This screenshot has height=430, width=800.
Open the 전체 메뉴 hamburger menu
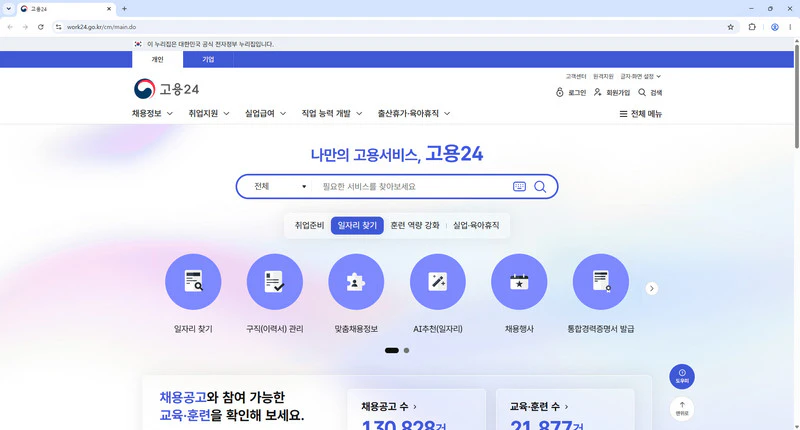point(640,114)
